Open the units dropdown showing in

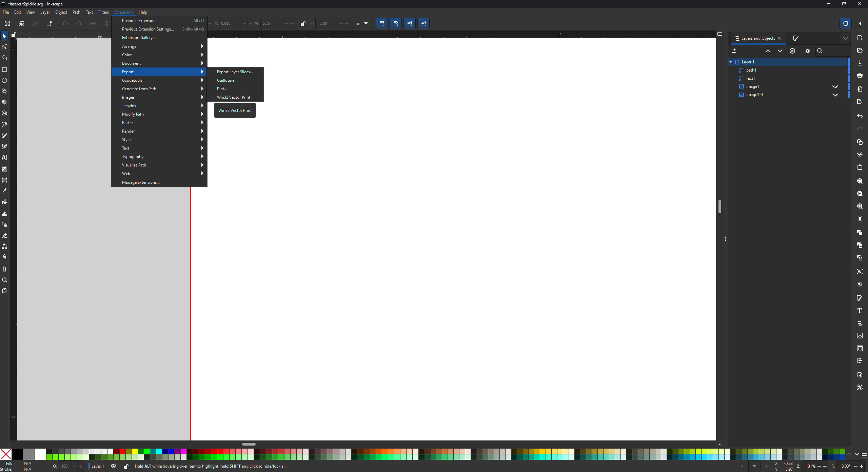[361, 23]
